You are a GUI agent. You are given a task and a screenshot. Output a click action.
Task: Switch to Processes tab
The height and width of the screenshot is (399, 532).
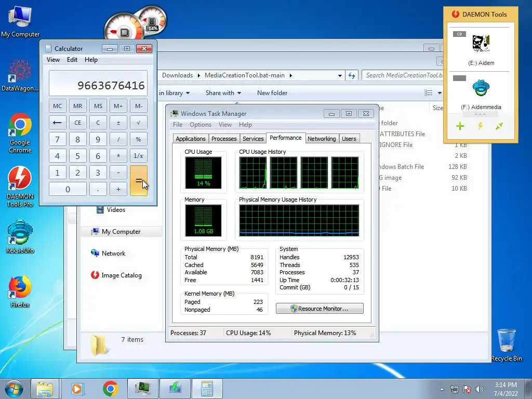pos(224,139)
